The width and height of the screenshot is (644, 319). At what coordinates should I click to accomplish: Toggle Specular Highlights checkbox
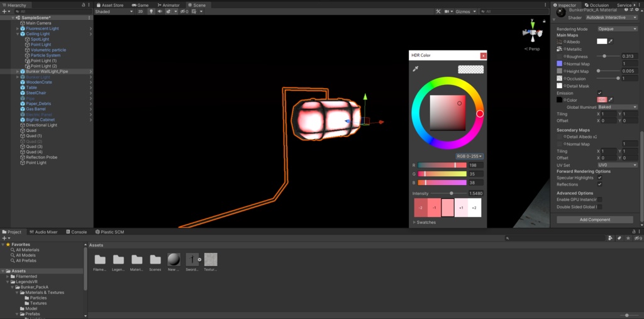coord(599,177)
